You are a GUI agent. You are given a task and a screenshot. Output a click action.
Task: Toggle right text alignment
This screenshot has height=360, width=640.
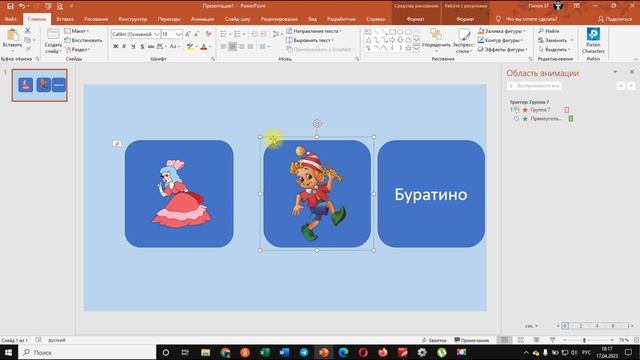241,47
